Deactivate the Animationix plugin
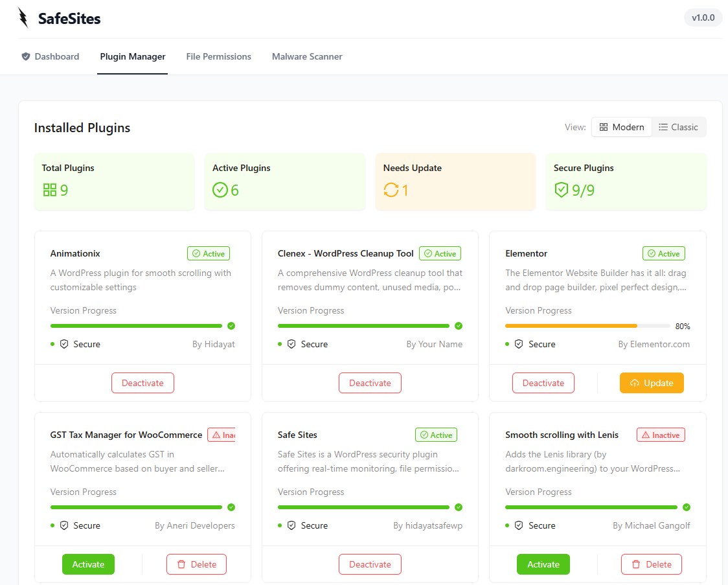 coord(142,383)
